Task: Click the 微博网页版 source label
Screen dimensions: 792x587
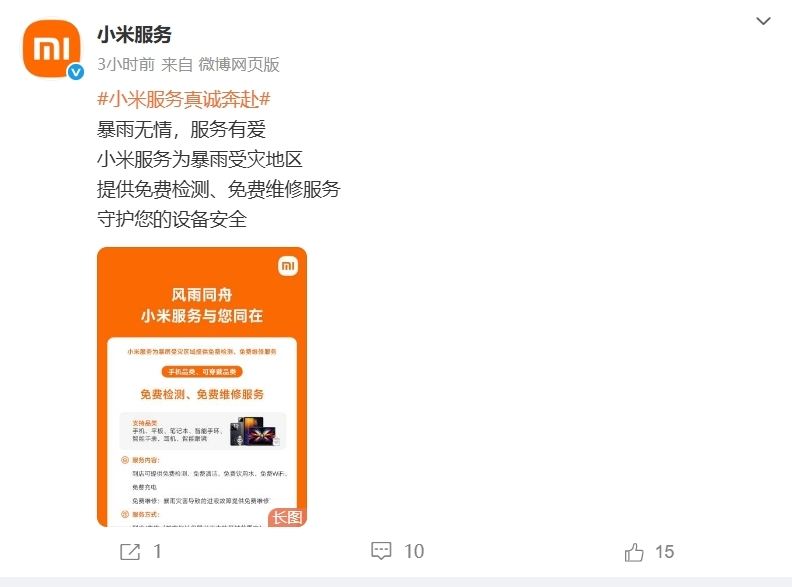Action: tap(239, 64)
